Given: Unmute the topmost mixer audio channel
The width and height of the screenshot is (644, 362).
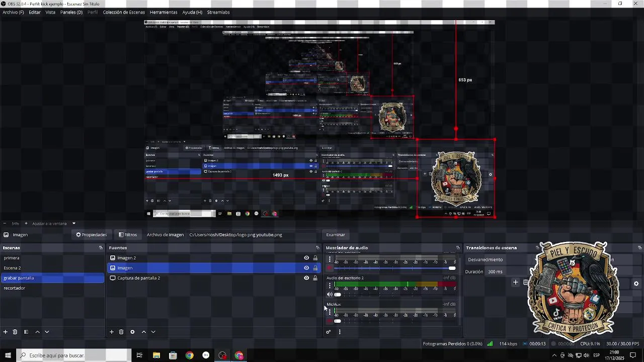Looking at the screenshot, I should click(x=330, y=268).
